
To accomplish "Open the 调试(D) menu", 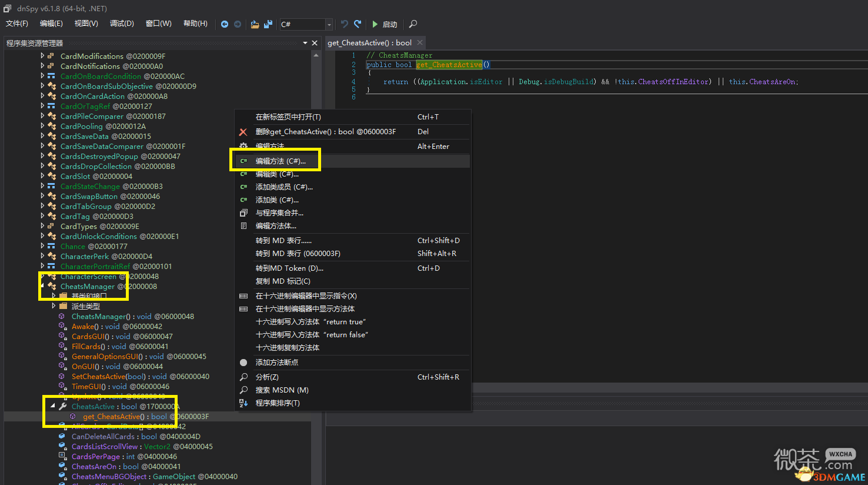I will click(x=122, y=24).
